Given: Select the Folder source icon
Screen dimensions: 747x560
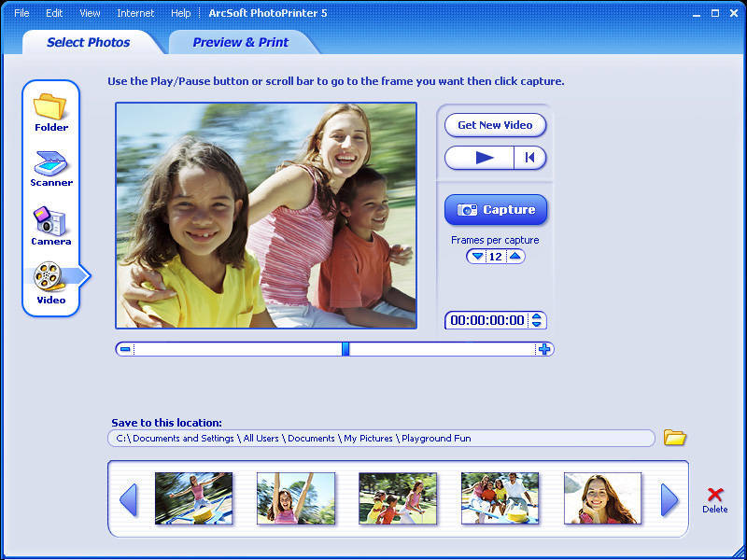Looking at the screenshot, I should point(50,112).
